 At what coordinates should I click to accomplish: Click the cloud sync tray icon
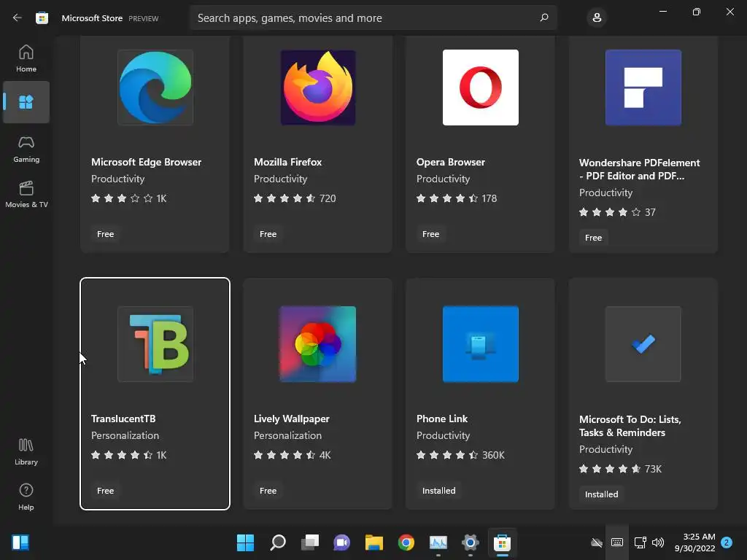597,542
